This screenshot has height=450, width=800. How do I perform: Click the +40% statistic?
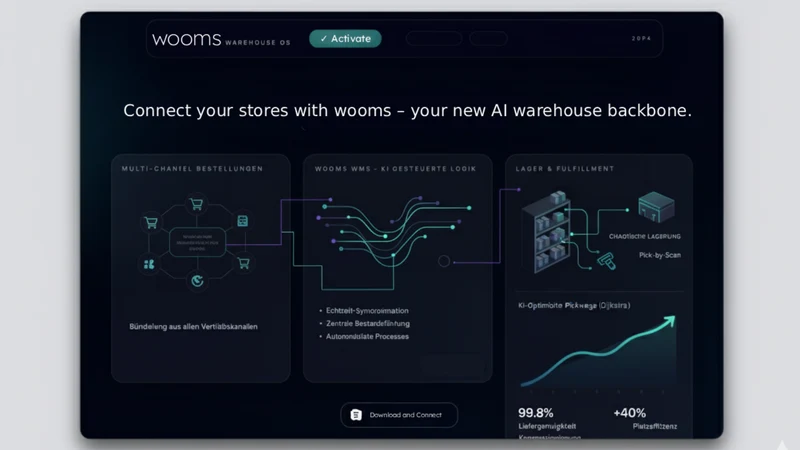click(x=630, y=413)
